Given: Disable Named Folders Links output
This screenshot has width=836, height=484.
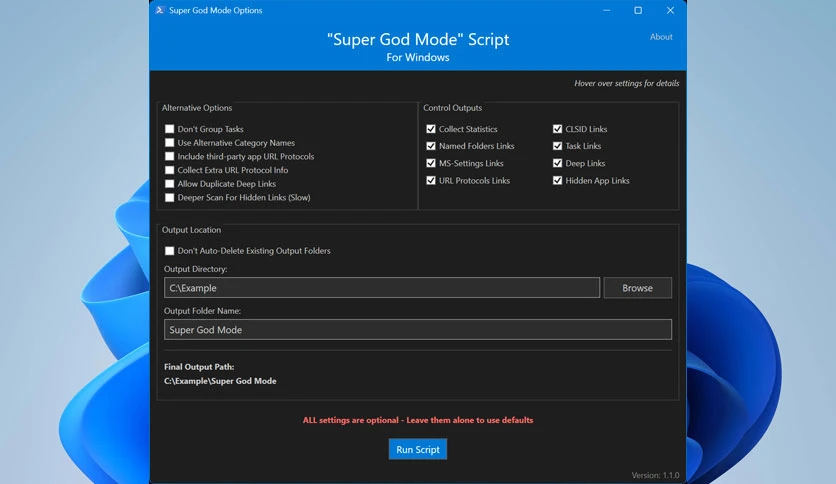Looking at the screenshot, I should 431,146.
